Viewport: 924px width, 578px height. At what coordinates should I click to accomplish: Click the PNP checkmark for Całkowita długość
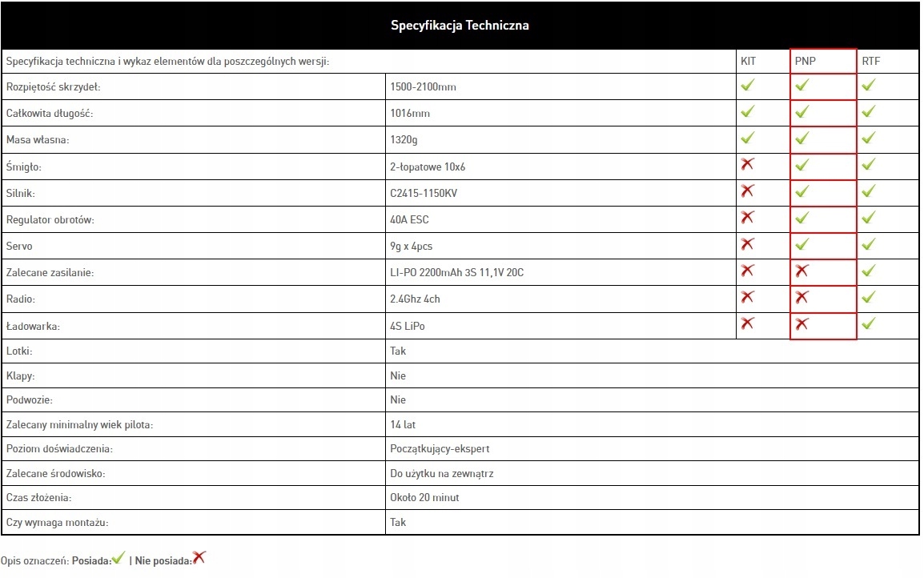coord(802,111)
